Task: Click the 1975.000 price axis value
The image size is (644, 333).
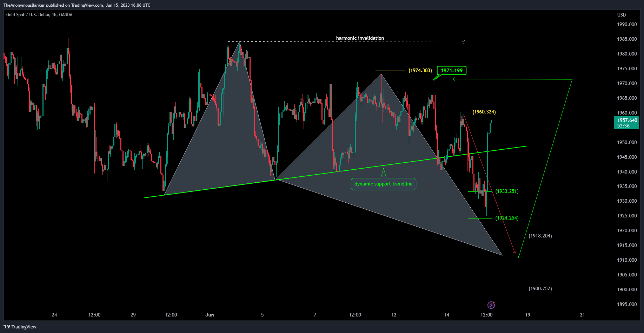Action: (x=627, y=69)
